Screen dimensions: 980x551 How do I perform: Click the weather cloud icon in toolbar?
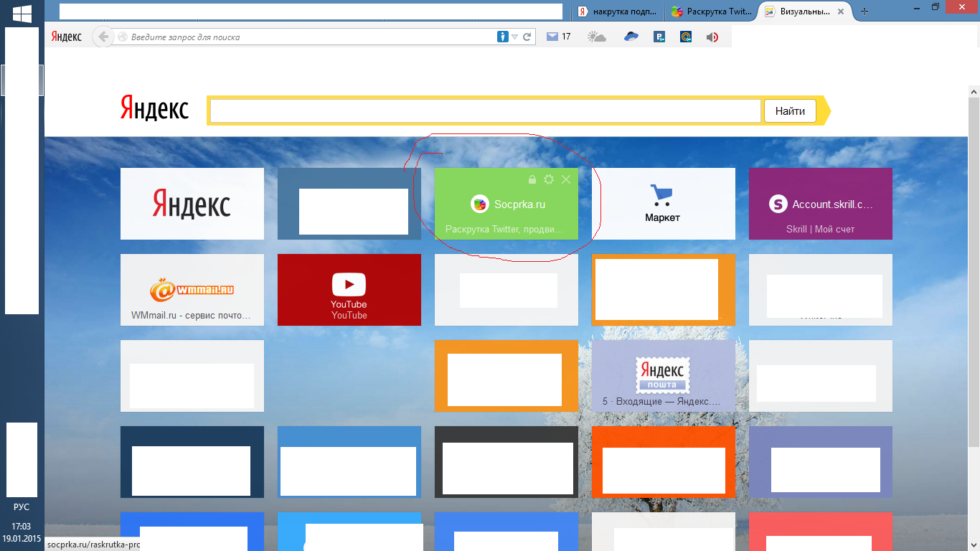pyautogui.click(x=597, y=37)
